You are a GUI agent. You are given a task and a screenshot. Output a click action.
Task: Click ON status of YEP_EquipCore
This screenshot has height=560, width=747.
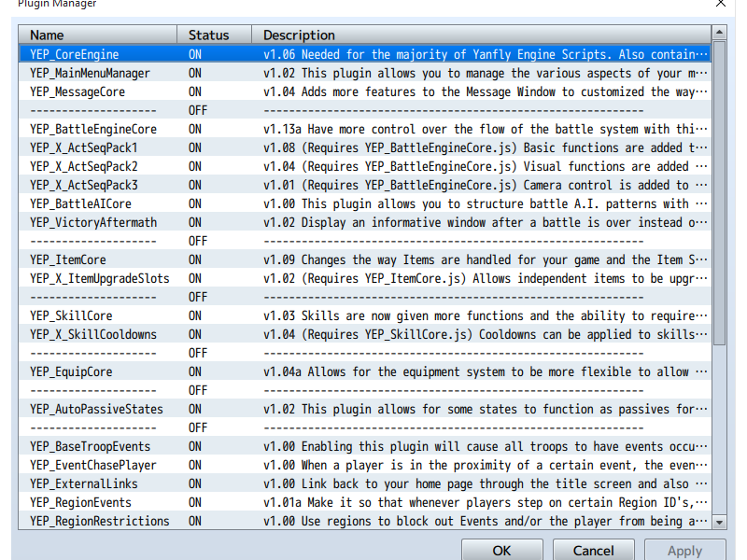point(195,371)
